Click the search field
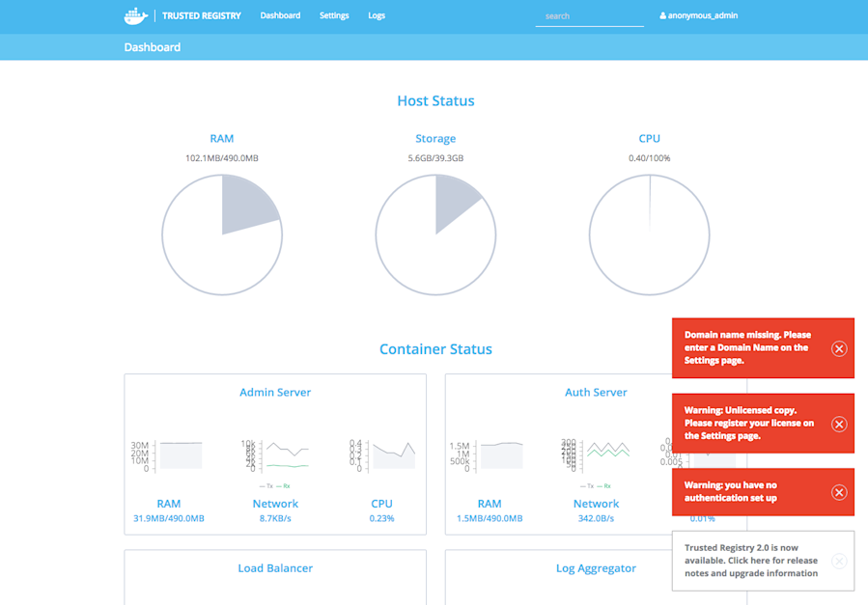This screenshot has height=605, width=868. pos(589,15)
